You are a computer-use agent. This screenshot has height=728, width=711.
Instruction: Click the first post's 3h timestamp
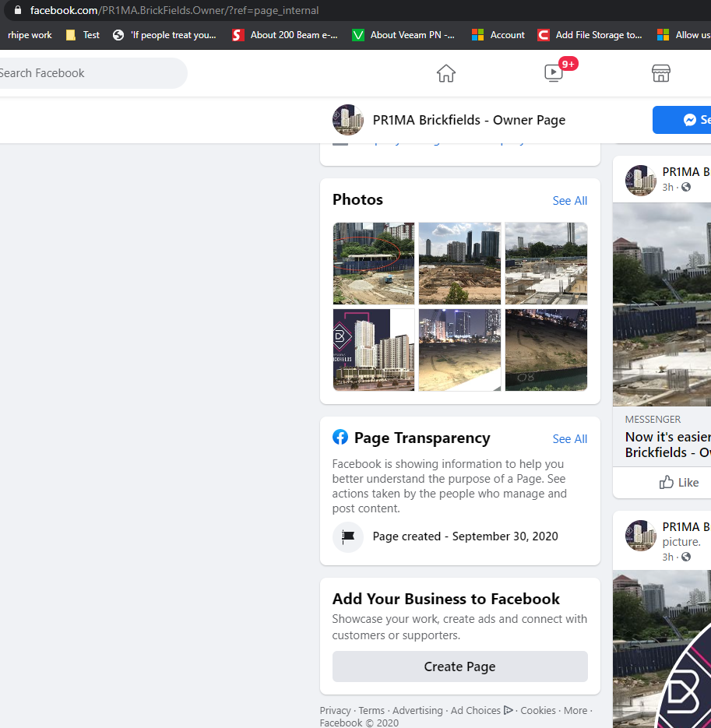(x=668, y=187)
